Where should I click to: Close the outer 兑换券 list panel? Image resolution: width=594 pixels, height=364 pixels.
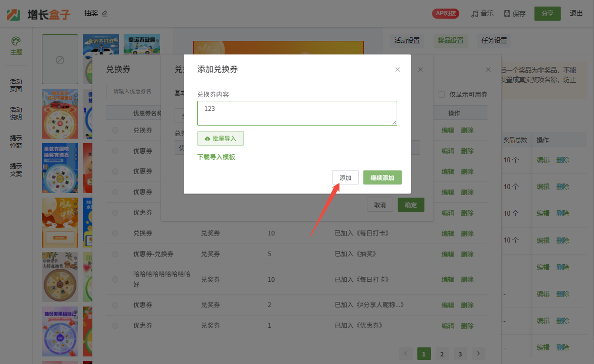[x=488, y=70]
